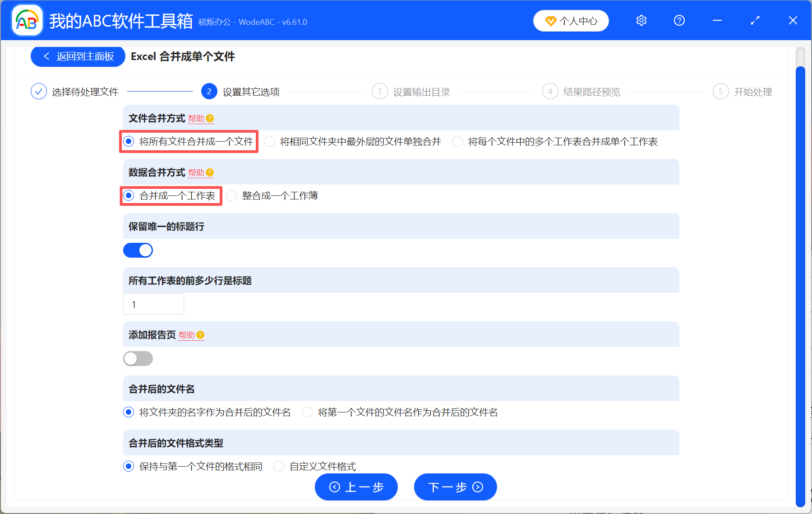
Task: Open the settings gear icon
Action: click(641, 20)
